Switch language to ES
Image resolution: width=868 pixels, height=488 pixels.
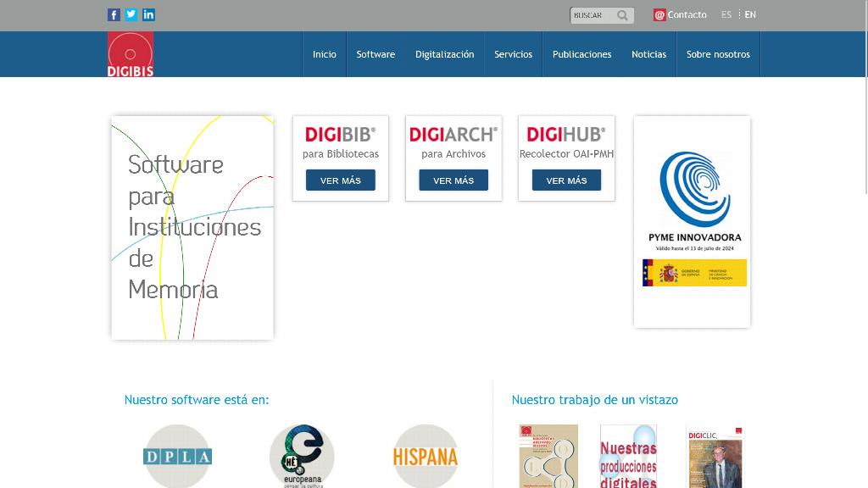[x=726, y=14]
